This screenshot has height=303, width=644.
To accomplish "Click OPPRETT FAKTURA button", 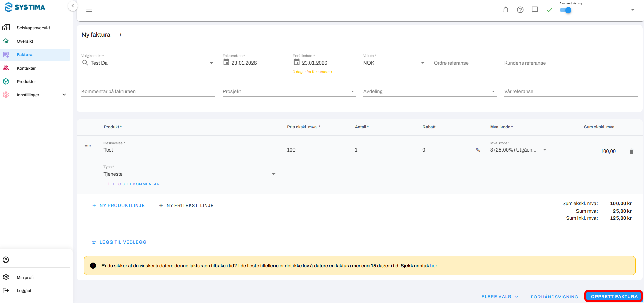I will click(614, 296).
